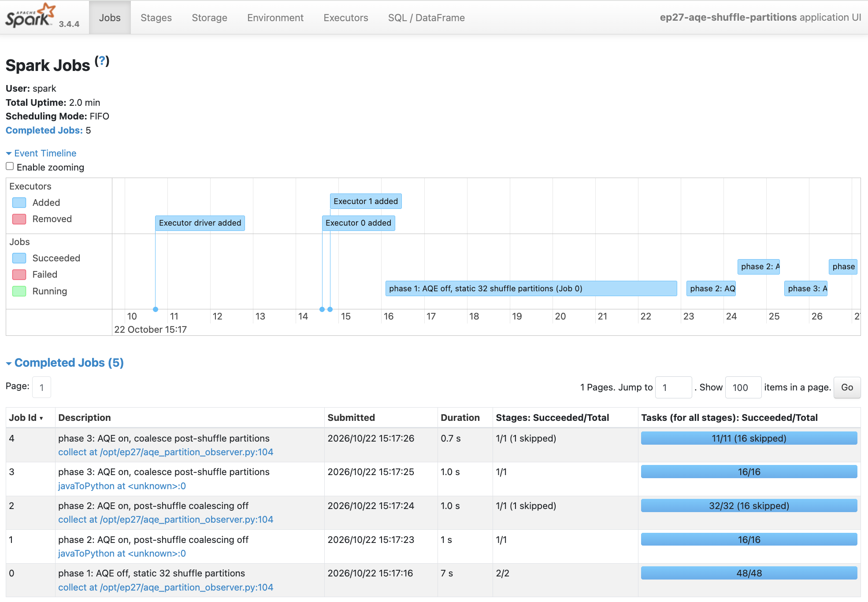Focus the Jump to page input field
This screenshot has width=868, height=602.
pos(673,387)
